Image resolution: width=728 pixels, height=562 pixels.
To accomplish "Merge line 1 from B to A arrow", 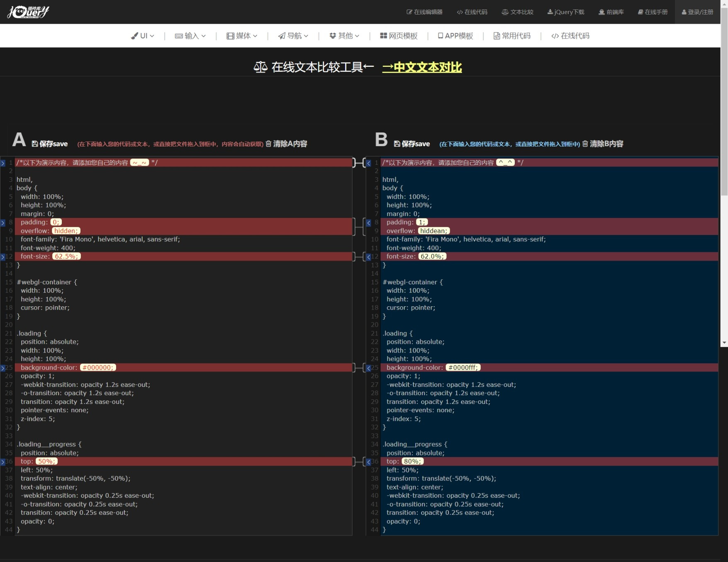I will tap(369, 163).
